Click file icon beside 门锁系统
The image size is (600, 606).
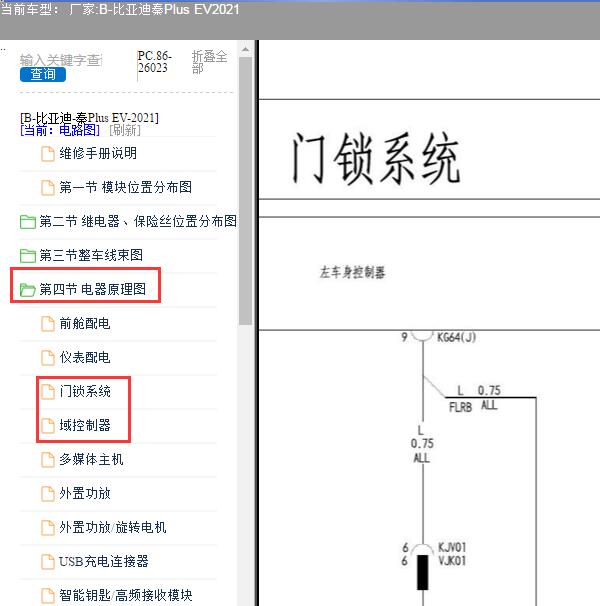(x=48, y=392)
